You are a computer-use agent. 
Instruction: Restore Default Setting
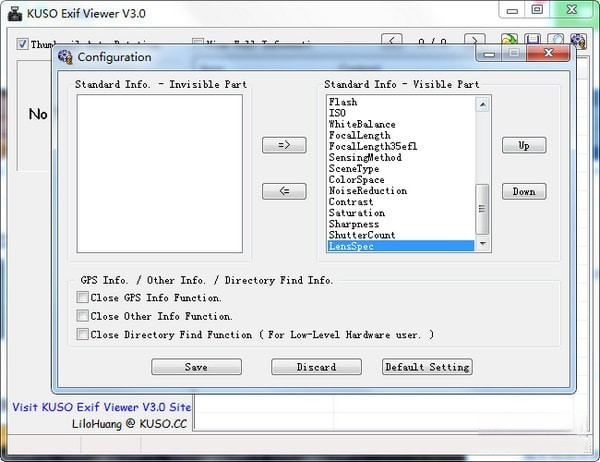(x=427, y=367)
